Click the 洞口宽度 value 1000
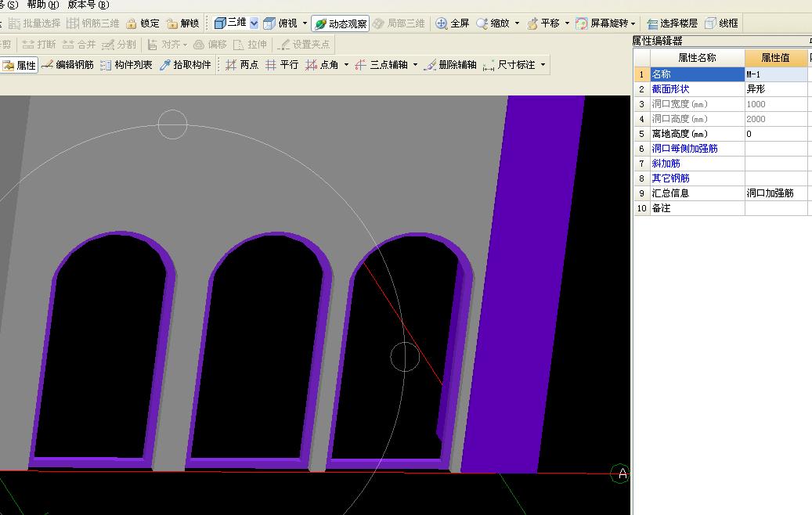Image resolution: width=812 pixels, height=515 pixels. 776,104
